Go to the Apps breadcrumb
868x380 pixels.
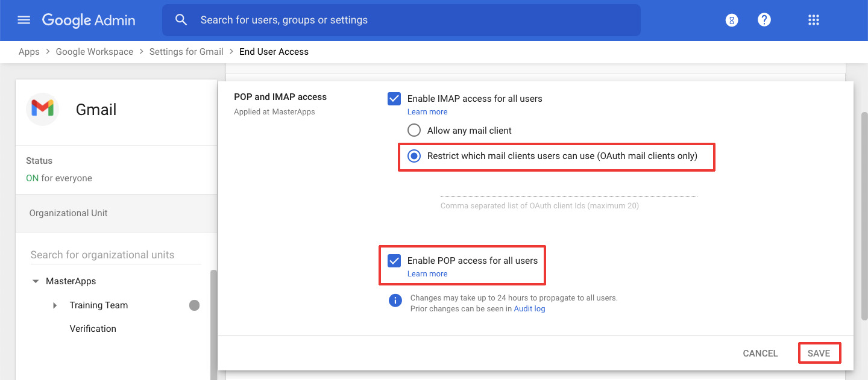click(x=28, y=51)
